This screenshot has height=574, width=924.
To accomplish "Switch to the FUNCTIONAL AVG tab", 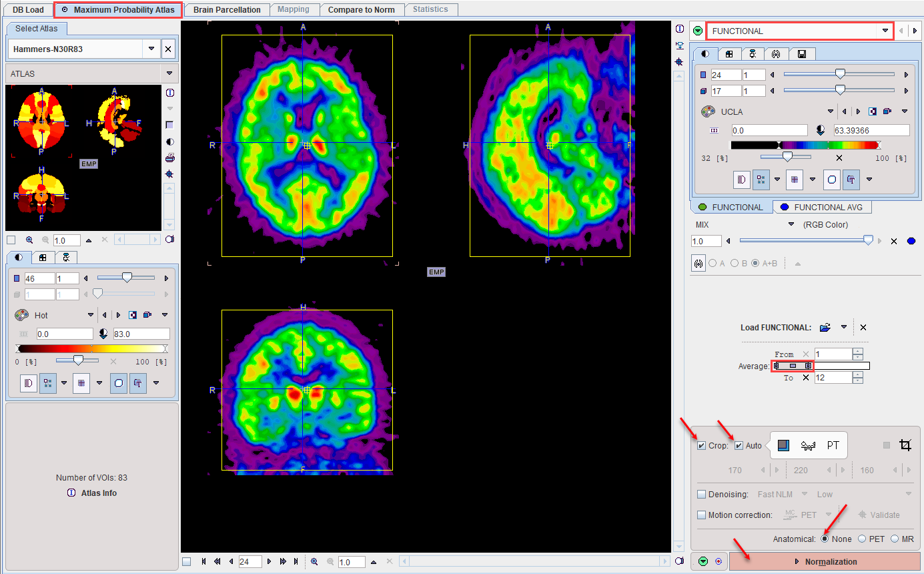I will click(822, 208).
